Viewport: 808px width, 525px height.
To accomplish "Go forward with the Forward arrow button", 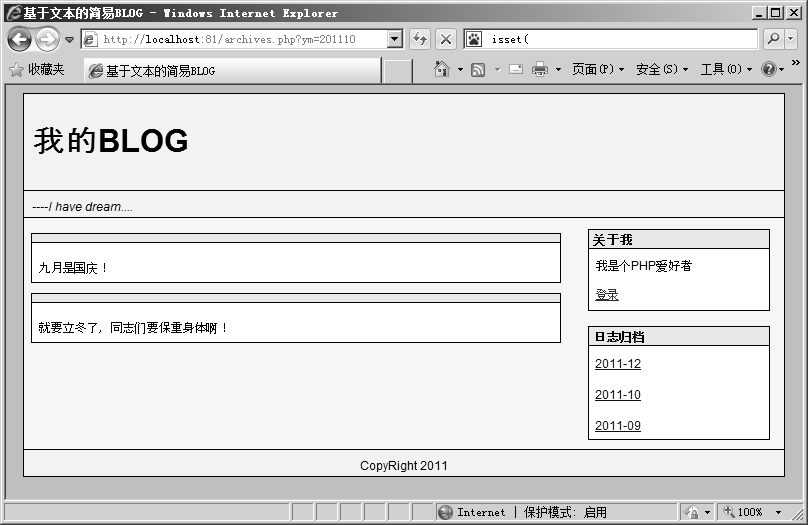I will coord(47,39).
